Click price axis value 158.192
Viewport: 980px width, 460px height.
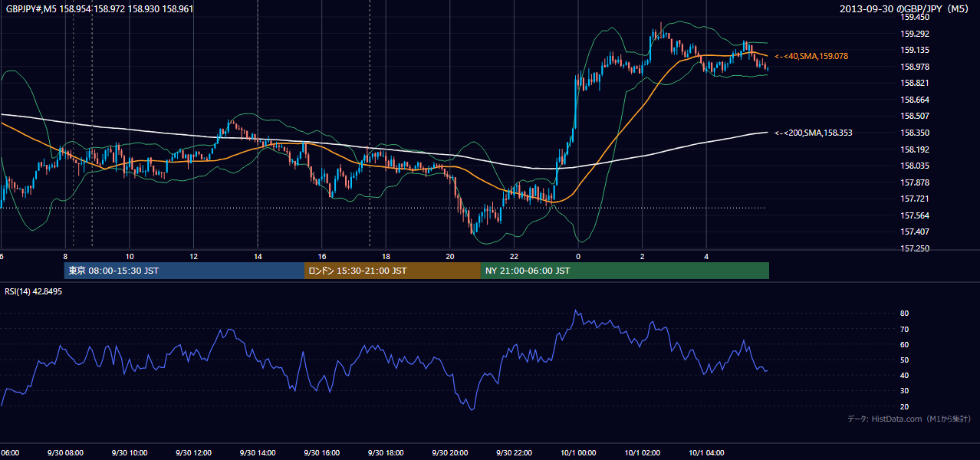[916, 149]
